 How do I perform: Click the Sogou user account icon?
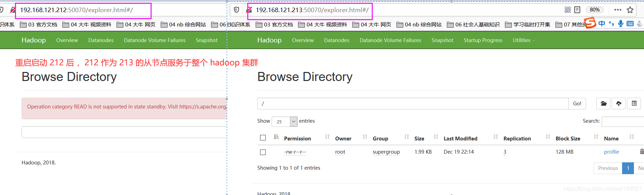tap(639, 24)
